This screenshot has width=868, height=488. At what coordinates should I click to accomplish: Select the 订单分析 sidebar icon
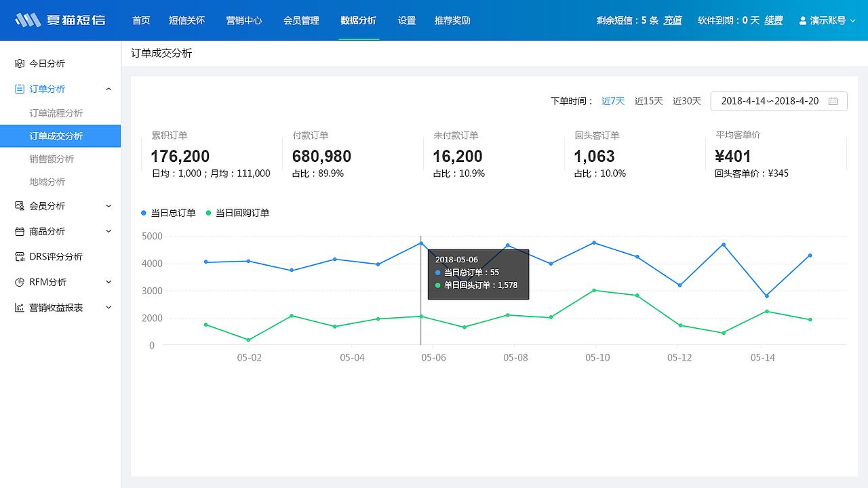[x=21, y=89]
